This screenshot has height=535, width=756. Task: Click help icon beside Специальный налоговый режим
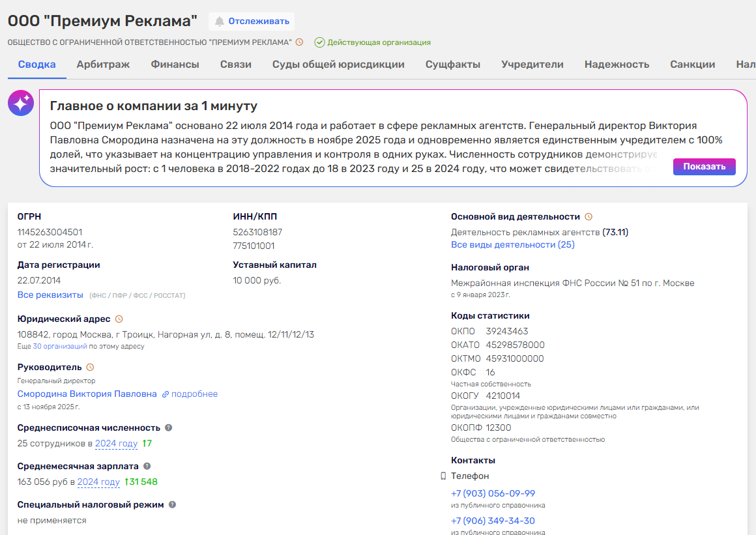pos(172,504)
